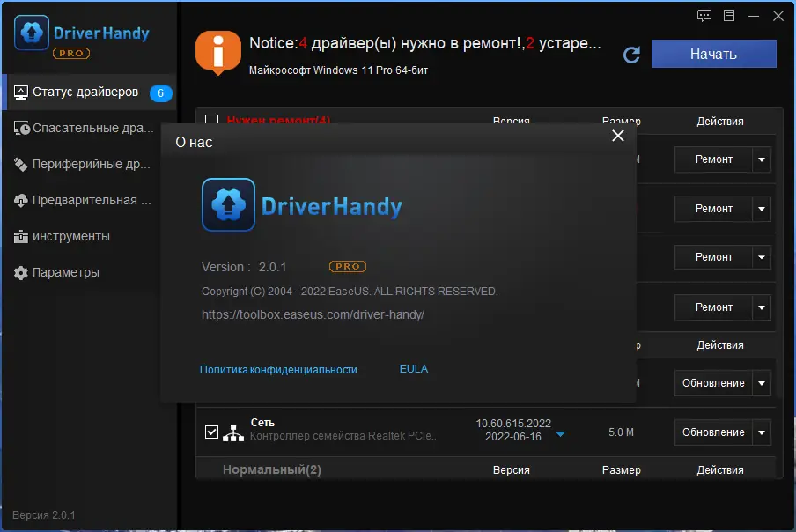Click the DriverHandy logo in about dialog
The width and height of the screenshot is (796, 532).
pos(302,205)
